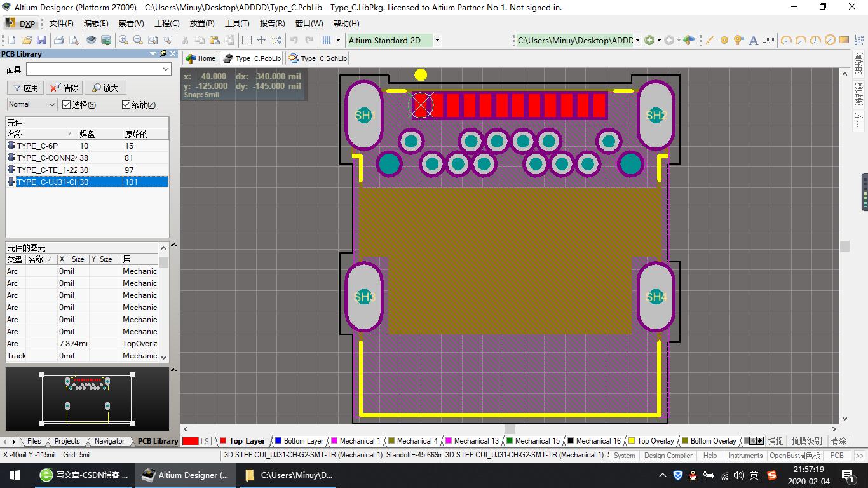Place full circle tool
The image size is (868, 488).
830,40
